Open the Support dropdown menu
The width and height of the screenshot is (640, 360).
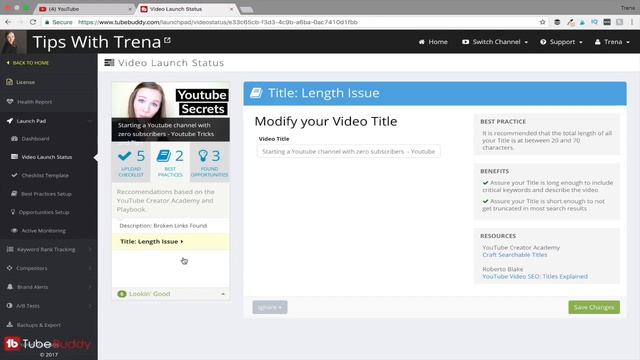pos(561,42)
